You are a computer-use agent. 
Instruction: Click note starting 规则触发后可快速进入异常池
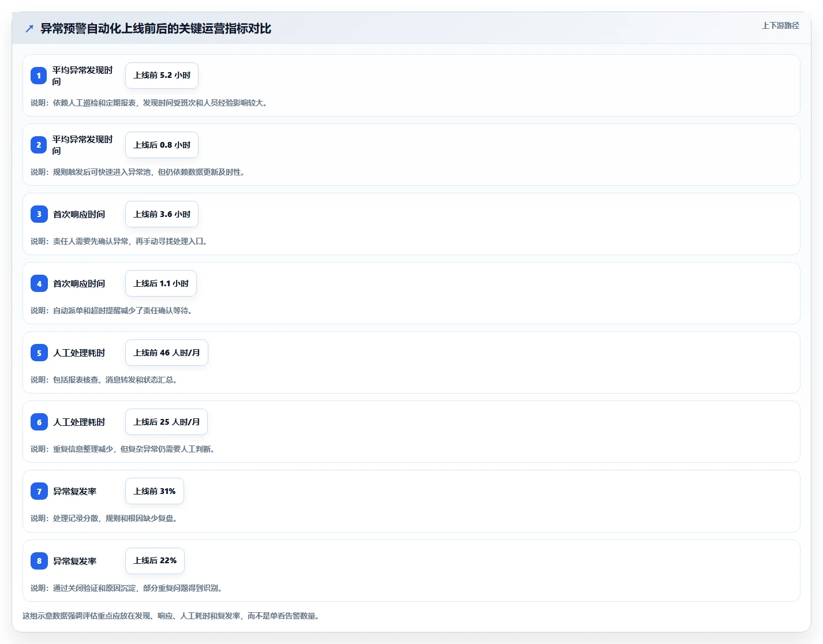(x=138, y=172)
